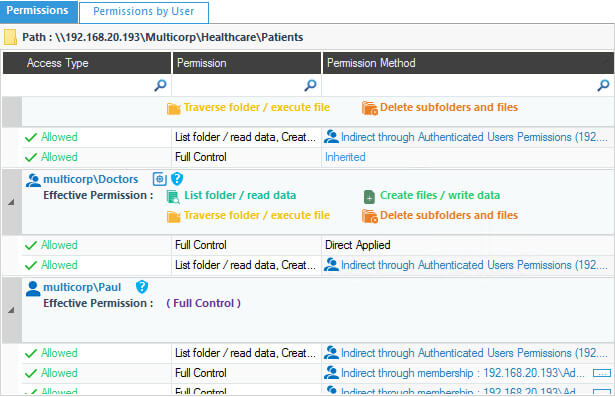Click Doctors' Traverse folder / execute file icon

tap(173, 216)
